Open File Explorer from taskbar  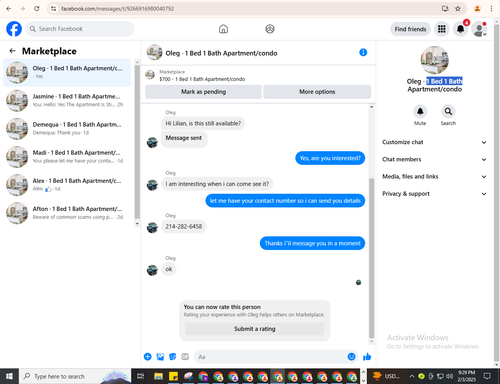point(158,376)
